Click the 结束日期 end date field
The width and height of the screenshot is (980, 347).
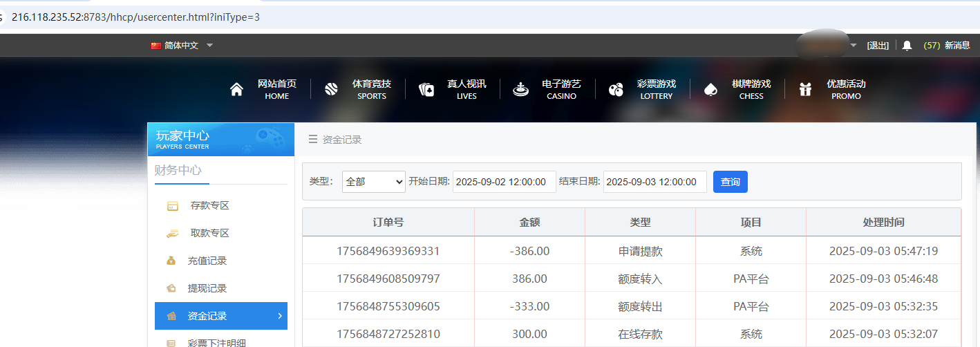coord(654,182)
